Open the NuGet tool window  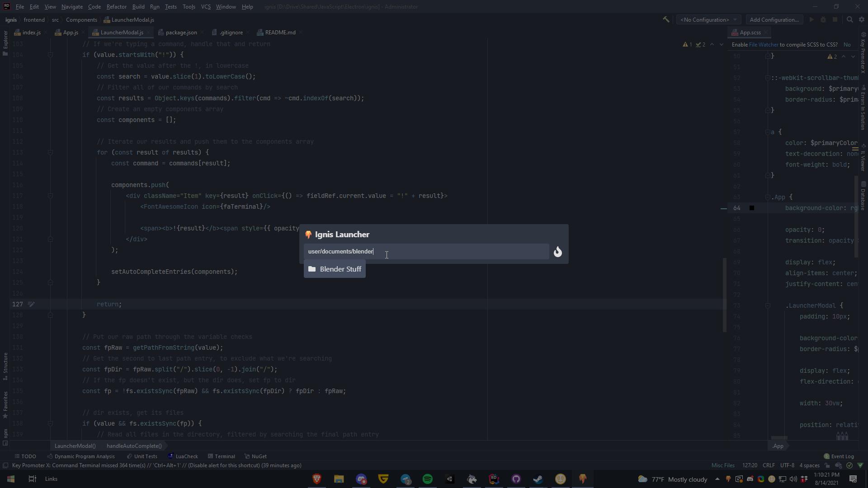(255, 456)
